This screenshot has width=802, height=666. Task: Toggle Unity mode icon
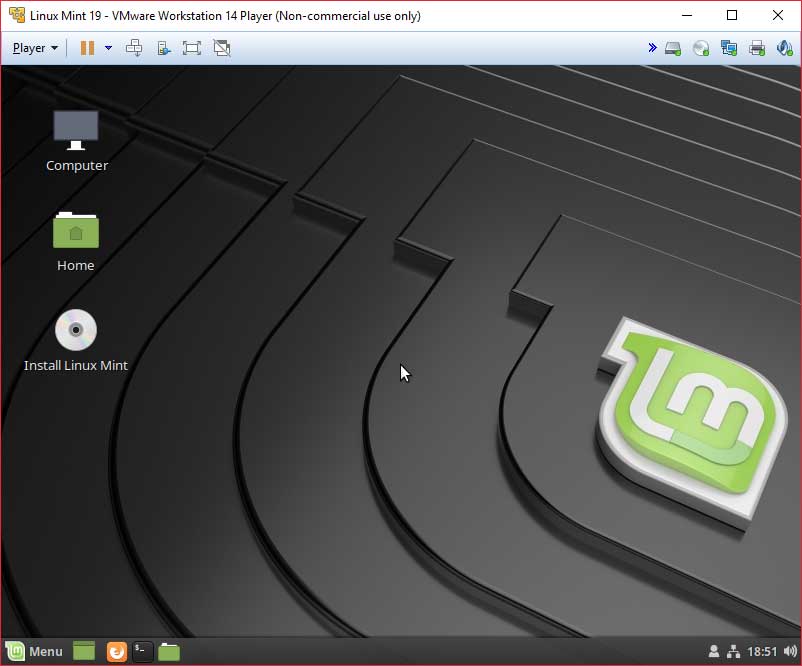point(222,48)
